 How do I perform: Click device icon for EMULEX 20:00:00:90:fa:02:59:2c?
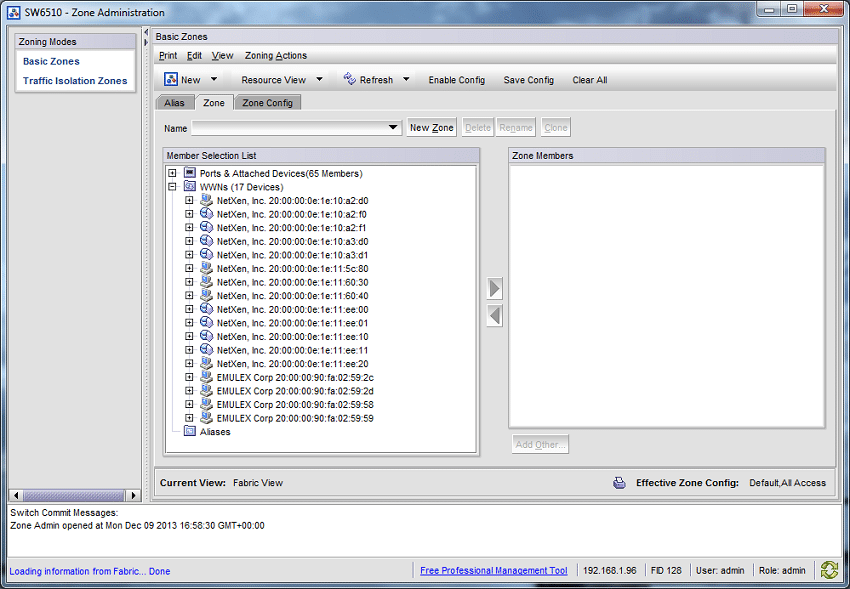pyautogui.click(x=207, y=377)
